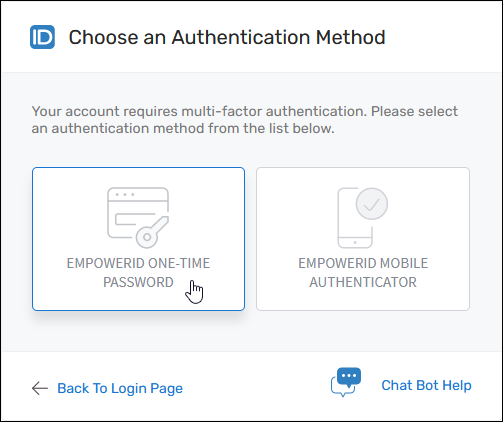Image resolution: width=503 pixels, height=422 pixels.
Task: Click the chat bubble help icon
Action: (346, 382)
